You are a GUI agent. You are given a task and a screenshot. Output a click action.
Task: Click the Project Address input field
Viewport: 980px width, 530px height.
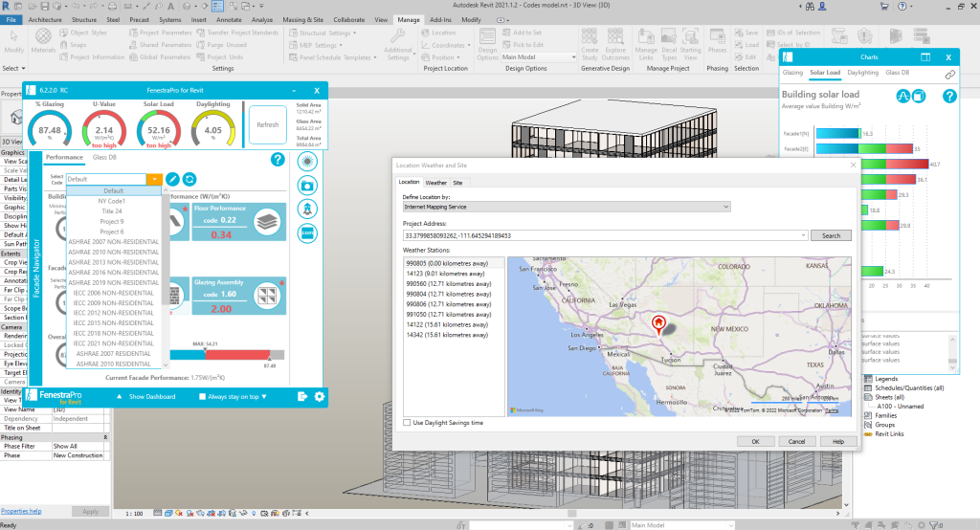click(601, 235)
